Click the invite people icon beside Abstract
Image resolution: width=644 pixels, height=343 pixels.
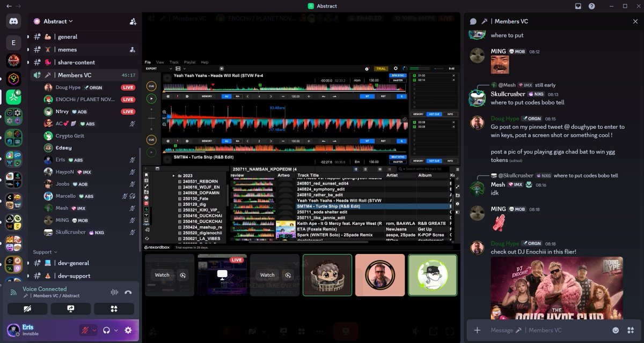point(133,21)
